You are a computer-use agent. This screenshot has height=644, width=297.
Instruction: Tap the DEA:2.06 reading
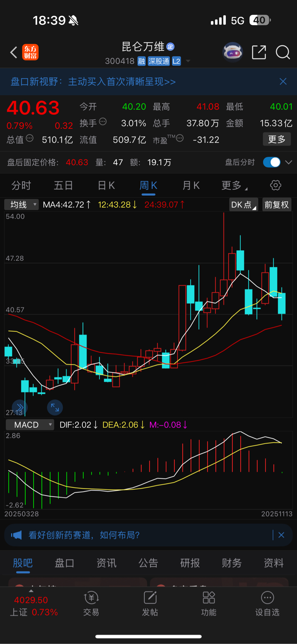[123, 425]
